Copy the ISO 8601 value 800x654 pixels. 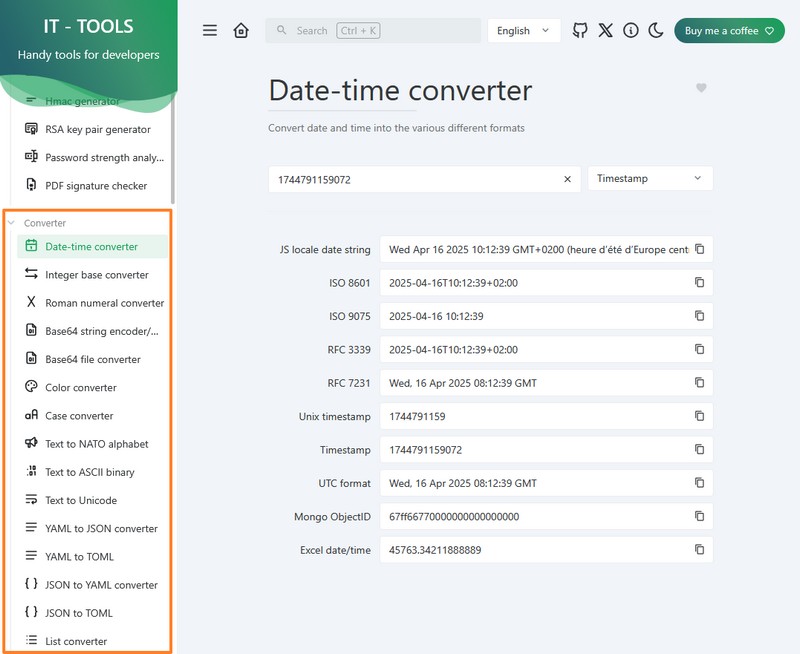coord(700,283)
